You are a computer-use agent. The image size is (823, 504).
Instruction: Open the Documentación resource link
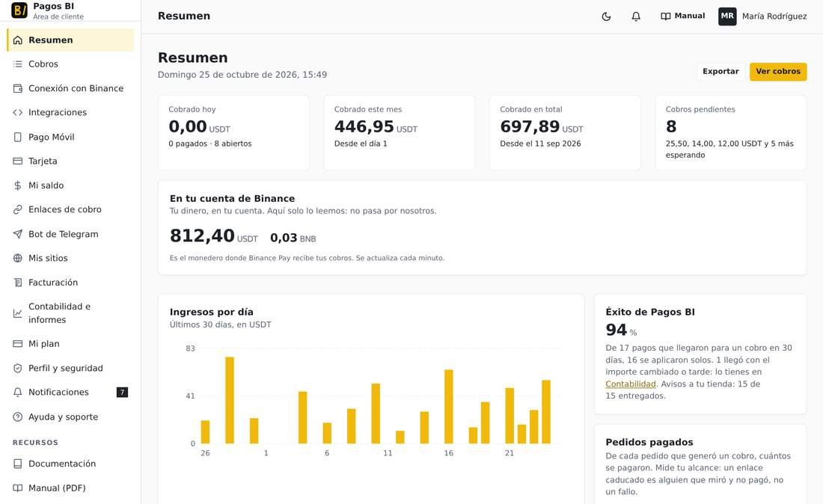pos(70,464)
